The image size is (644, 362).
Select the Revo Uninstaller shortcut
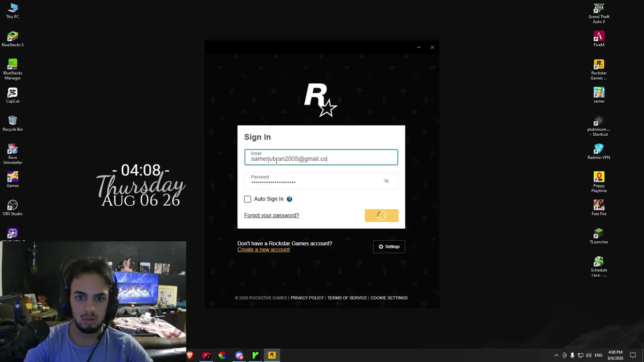[x=13, y=154]
